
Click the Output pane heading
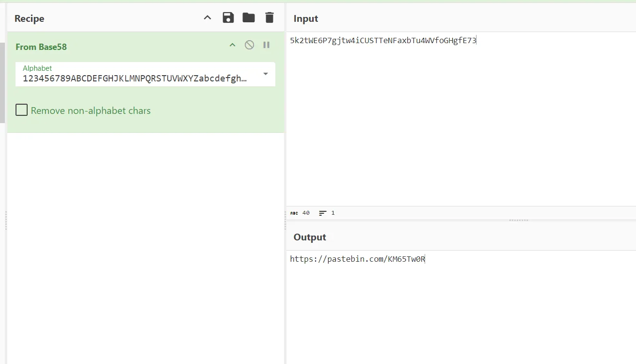click(310, 237)
